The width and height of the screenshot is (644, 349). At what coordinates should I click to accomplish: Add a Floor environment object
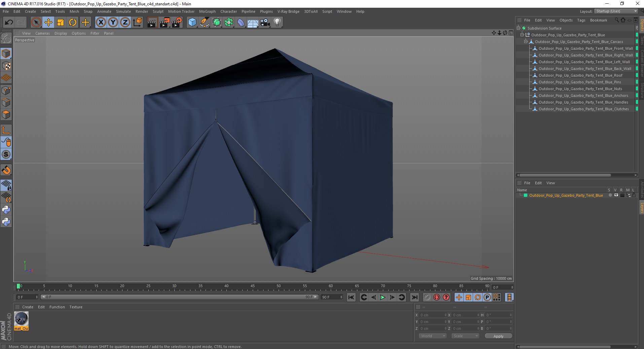[253, 23]
